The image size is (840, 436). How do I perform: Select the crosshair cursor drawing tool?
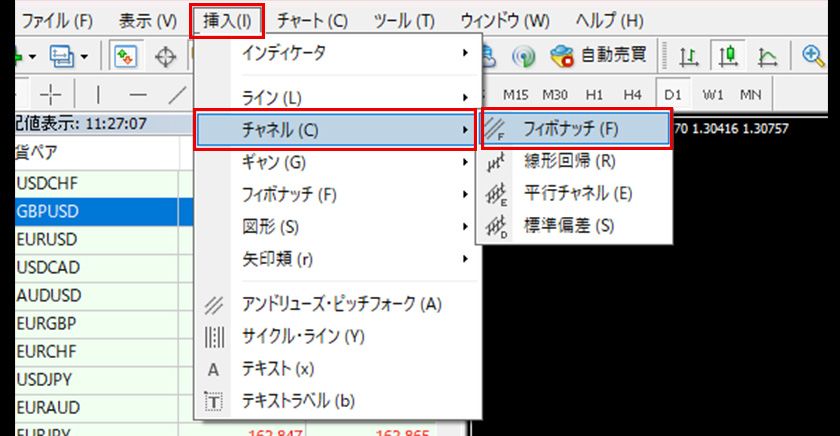[x=51, y=95]
